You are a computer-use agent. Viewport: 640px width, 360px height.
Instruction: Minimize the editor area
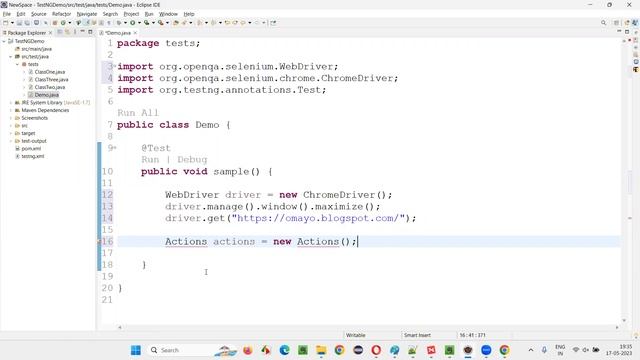click(x=619, y=31)
